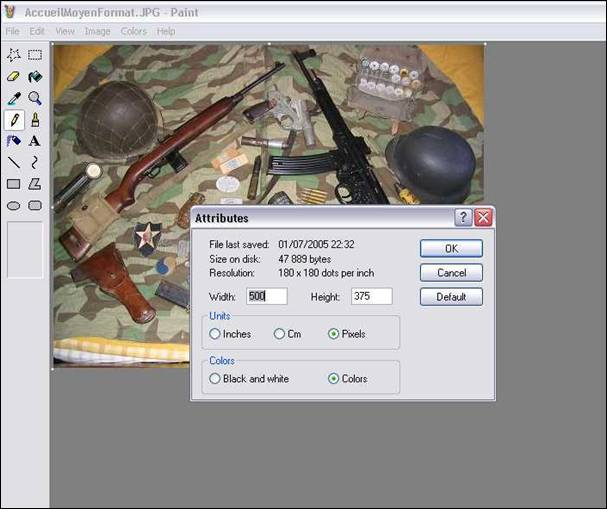Screen dimensions: 607x509
Task: Select the Airbrush tool
Action: [x=14, y=141]
